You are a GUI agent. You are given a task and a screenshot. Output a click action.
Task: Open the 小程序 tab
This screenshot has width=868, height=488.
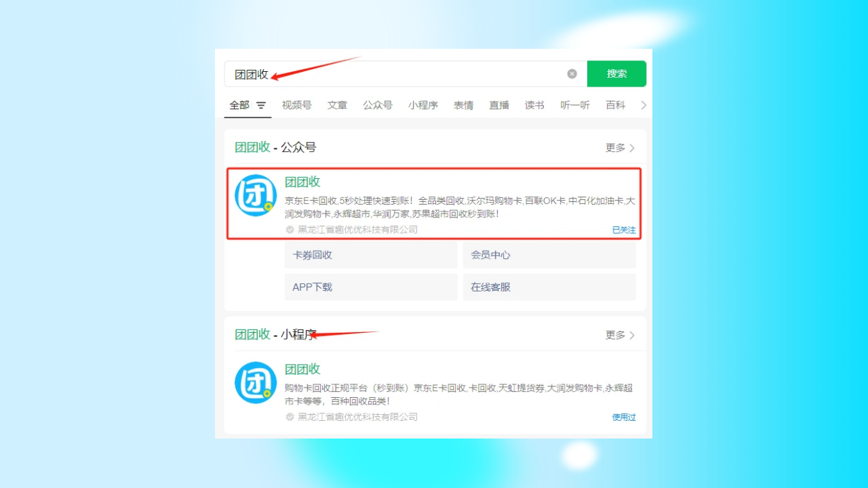coord(423,105)
